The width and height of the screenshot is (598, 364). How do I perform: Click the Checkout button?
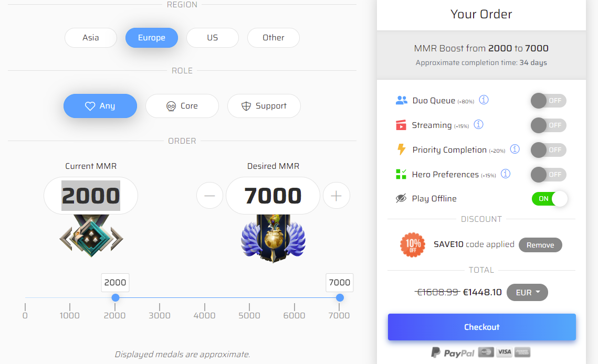point(481,327)
